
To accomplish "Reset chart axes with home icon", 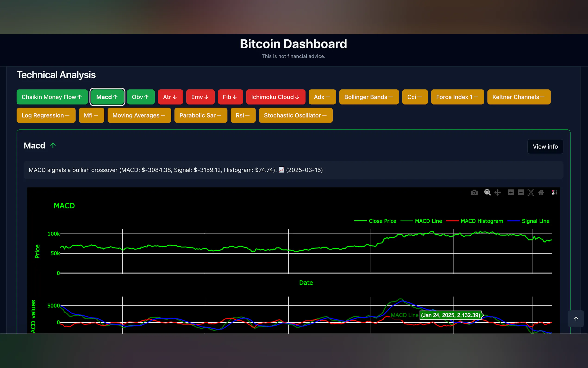I will [x=541, y=193].
